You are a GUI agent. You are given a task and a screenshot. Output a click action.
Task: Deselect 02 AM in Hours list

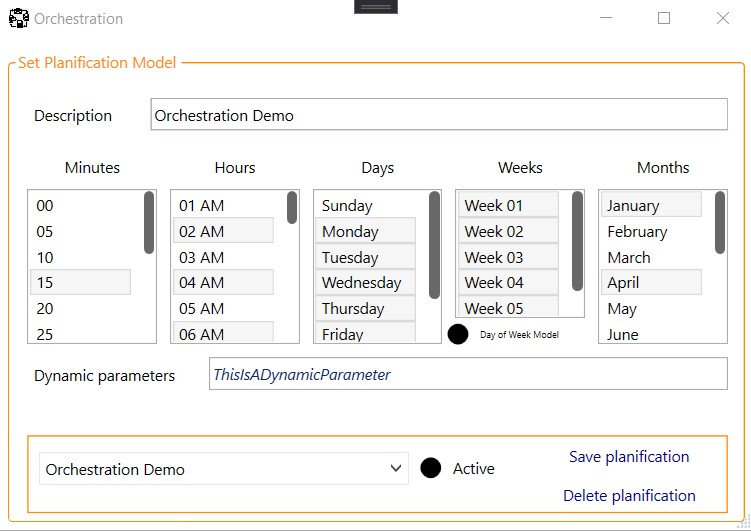pos(223,231)
